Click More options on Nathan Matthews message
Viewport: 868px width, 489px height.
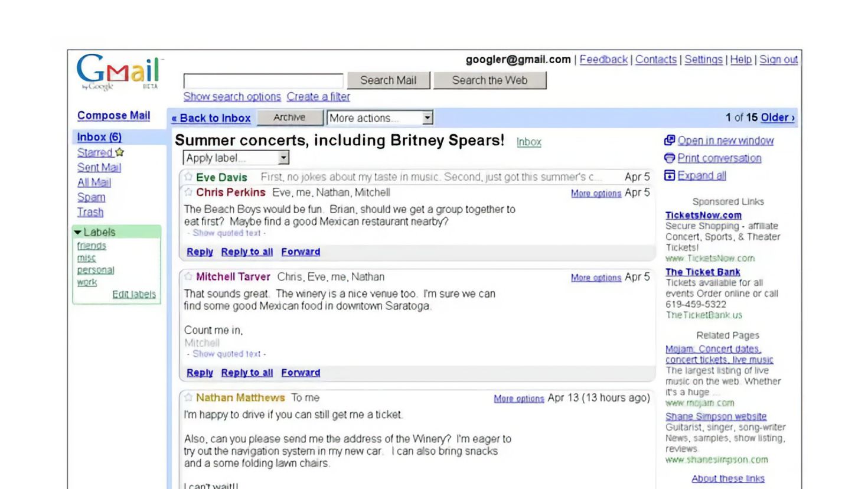(519, 399)
